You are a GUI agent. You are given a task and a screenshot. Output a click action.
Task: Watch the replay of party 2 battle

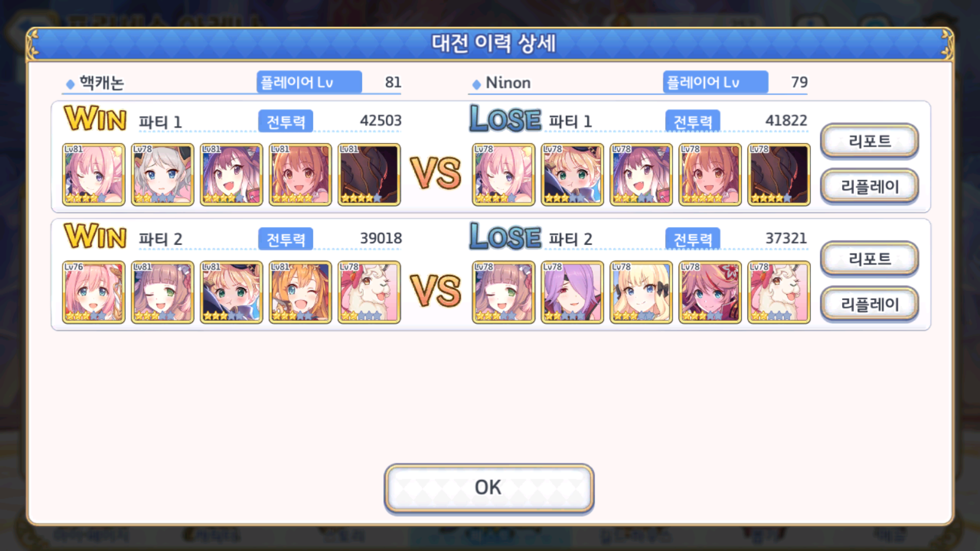pos(869,304)
